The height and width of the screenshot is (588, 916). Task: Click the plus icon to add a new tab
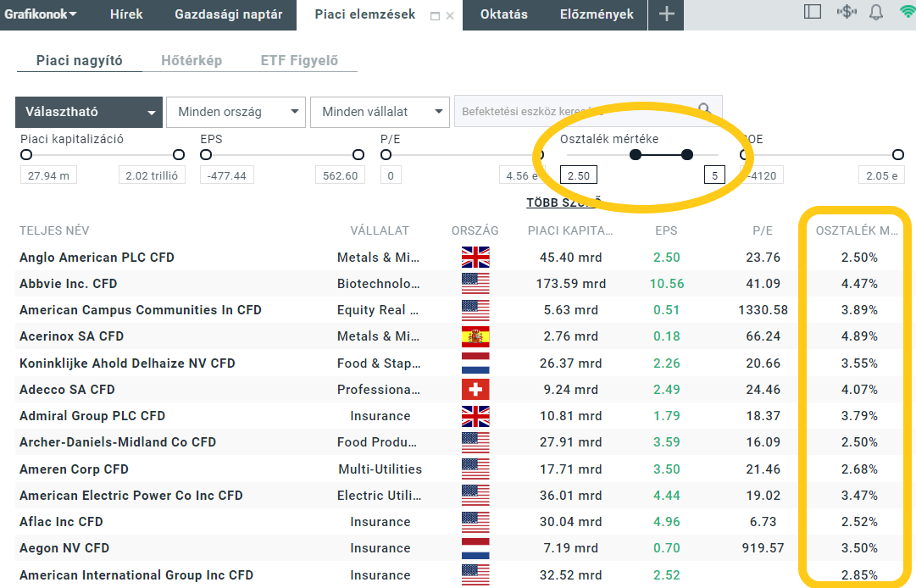click(x=667, y=14)
